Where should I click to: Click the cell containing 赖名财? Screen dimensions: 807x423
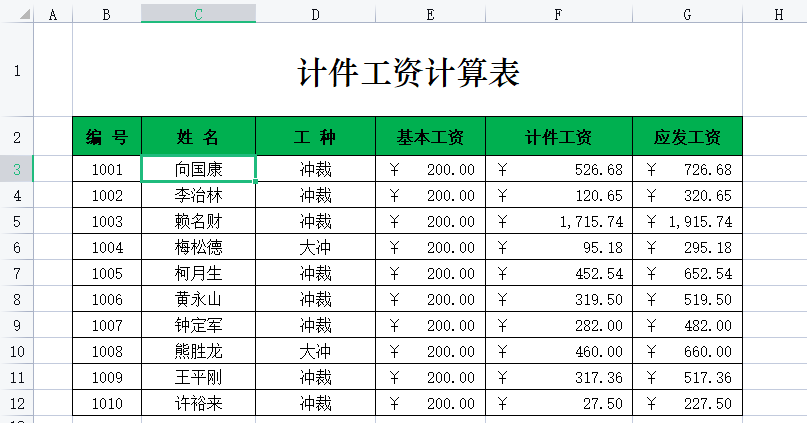(x=198, y=221)
